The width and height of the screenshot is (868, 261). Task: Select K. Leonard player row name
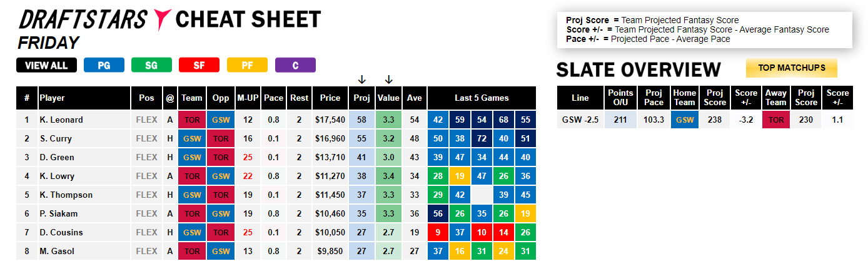tap(61, 120)
